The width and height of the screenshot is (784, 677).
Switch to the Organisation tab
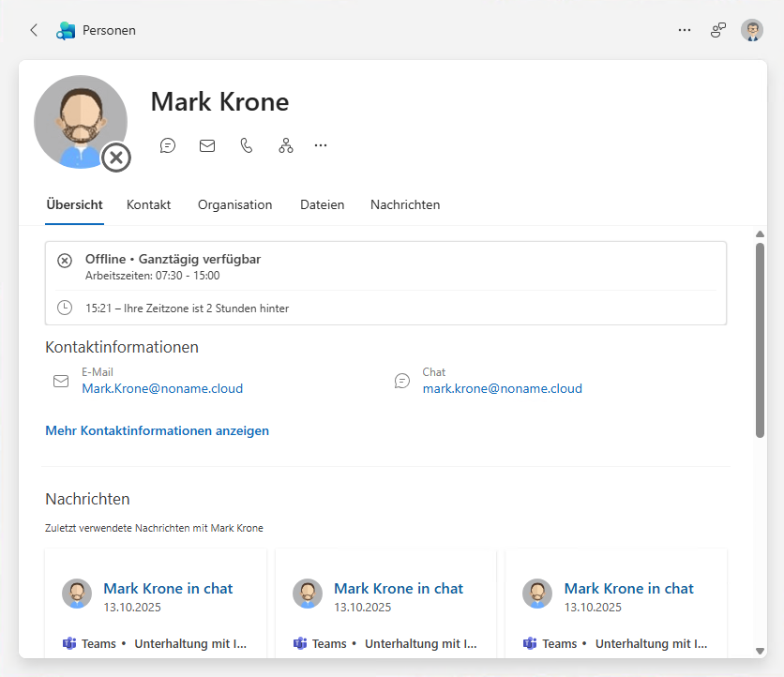pyautogui.click(x=234, y=204)
